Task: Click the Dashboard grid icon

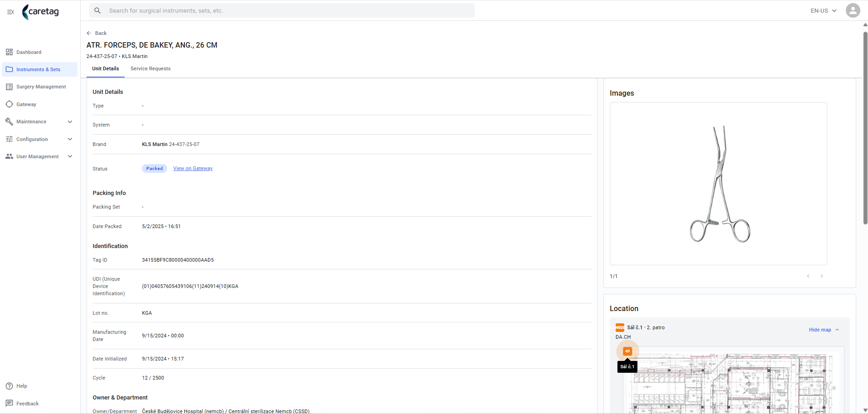Action: point(9,52)
